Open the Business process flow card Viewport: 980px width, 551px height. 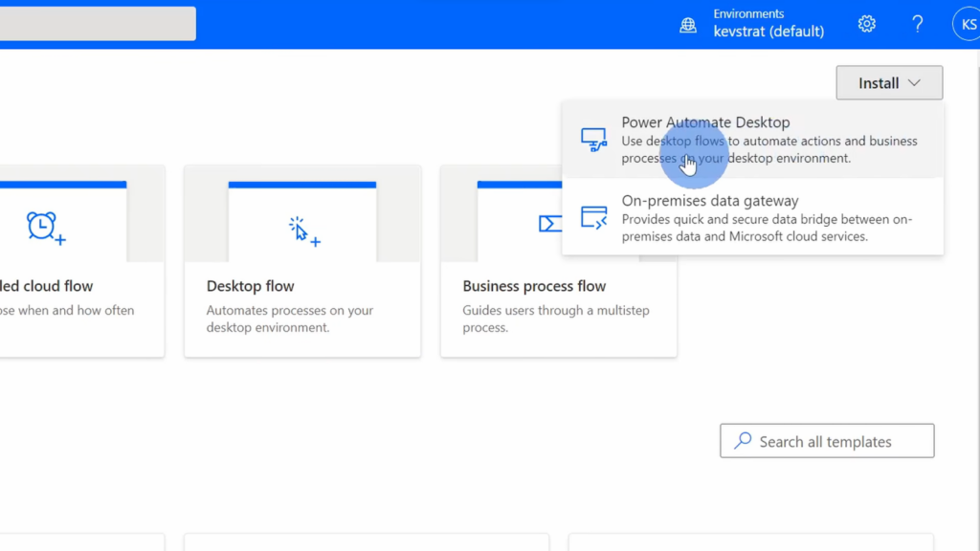[558, 261]
